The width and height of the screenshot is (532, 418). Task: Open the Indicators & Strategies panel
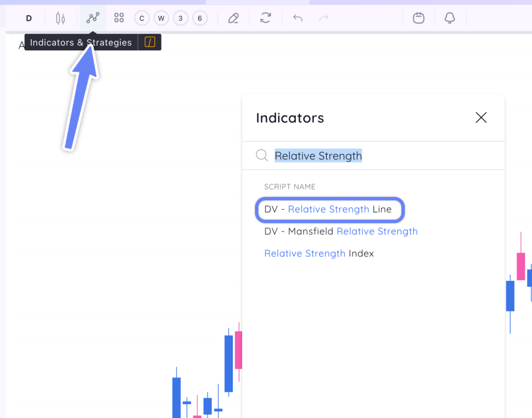[x=92, y=18]
